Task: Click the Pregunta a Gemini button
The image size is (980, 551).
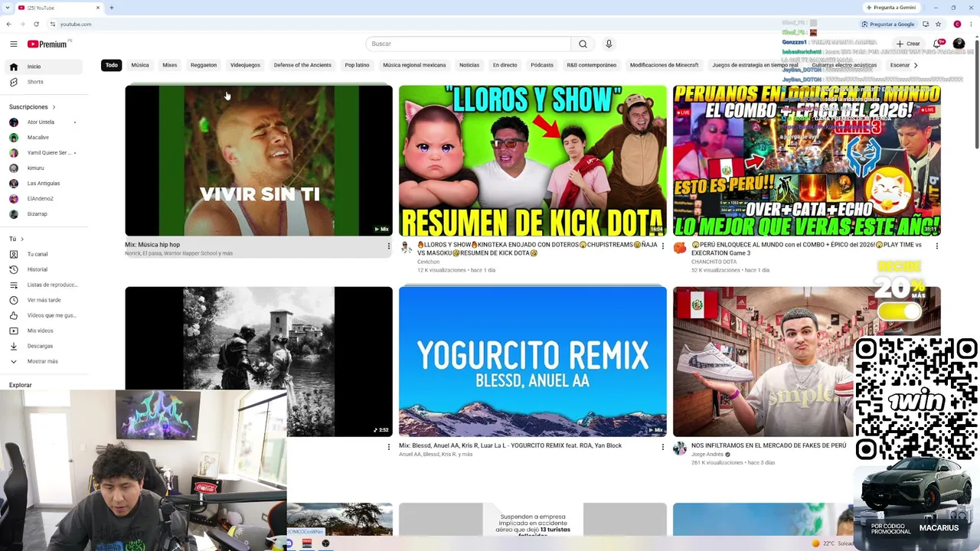Action: coord(891,8)
